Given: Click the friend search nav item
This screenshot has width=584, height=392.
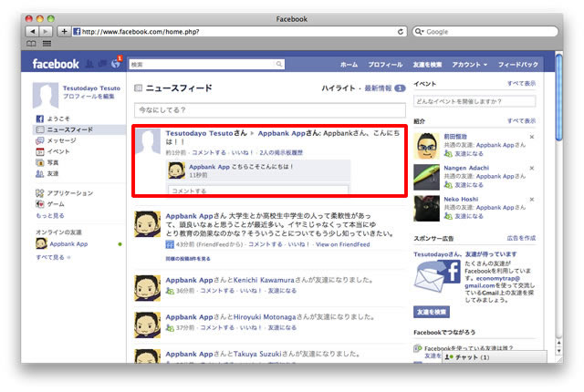Looking at the screenshot, I should coord(427,65).
